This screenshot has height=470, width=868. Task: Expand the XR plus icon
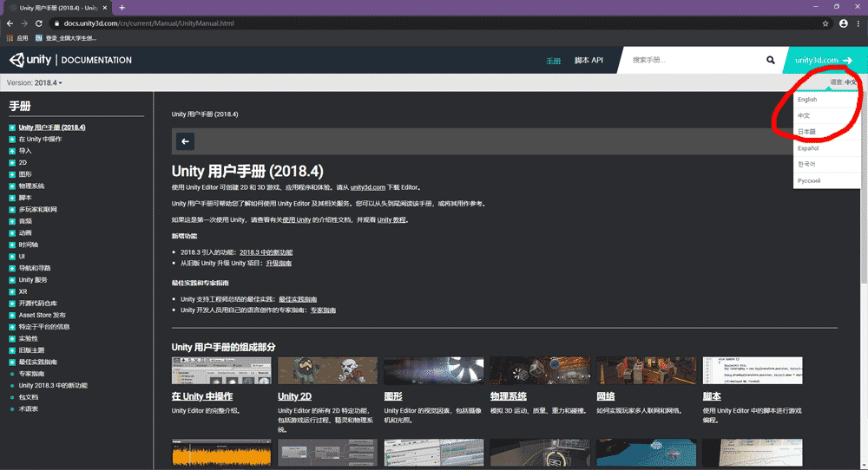tap(12, 291)
